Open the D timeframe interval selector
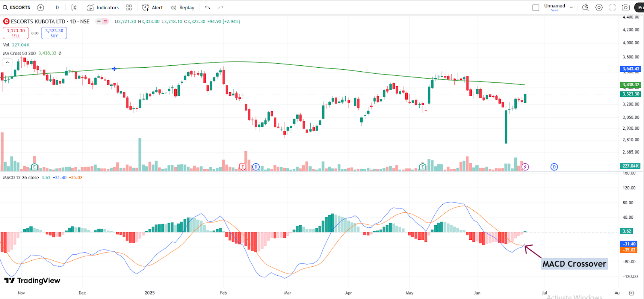Viewport: 644px width, 299px height. tap(57, 7)
